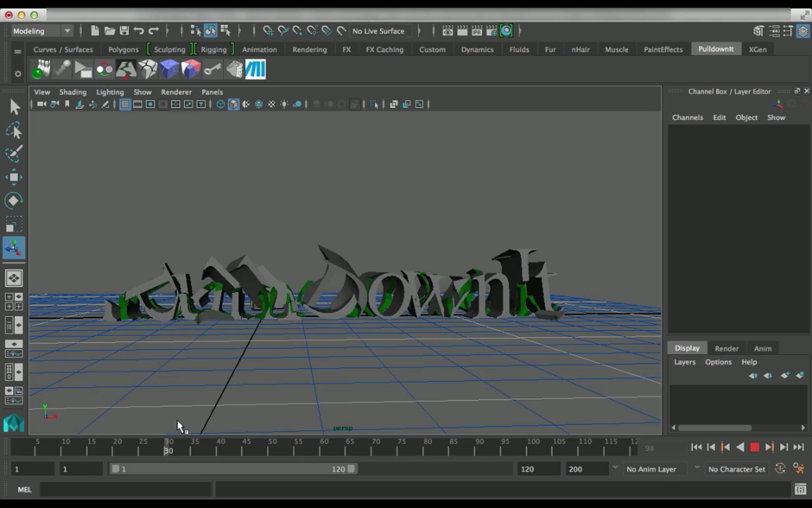The image size is (812, 508).
Task: Click the New Scene icon
Action: point(95,31)
